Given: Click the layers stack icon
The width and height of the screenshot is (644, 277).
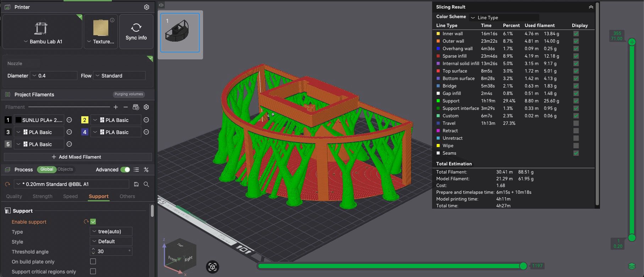Looking at the screenshot, I should pyautogui.click(x=632, y=266).
